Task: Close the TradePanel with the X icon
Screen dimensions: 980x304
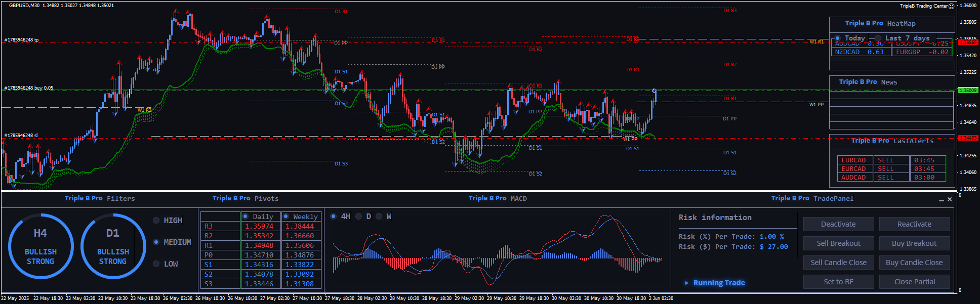Action: 950,199
